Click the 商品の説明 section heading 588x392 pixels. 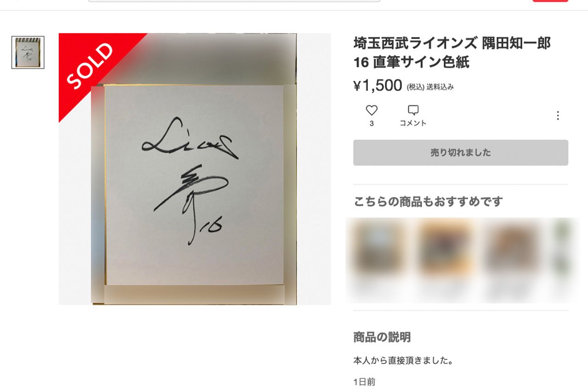coord(382,337)
